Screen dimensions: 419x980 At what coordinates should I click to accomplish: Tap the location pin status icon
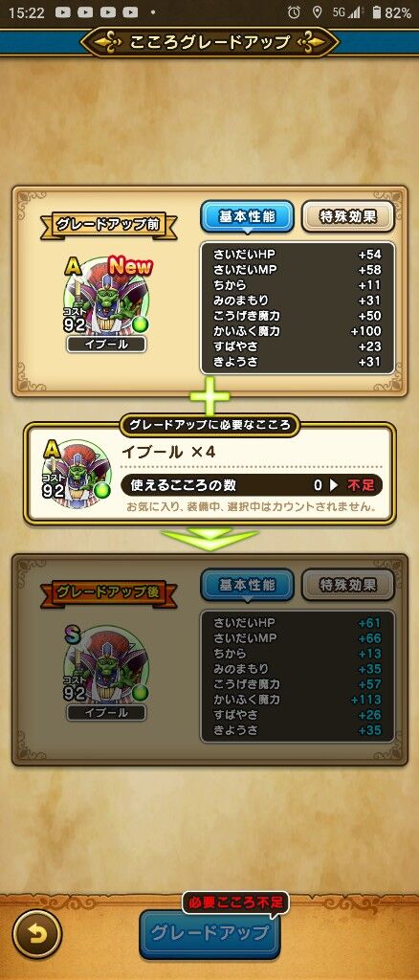coord(317,12)
